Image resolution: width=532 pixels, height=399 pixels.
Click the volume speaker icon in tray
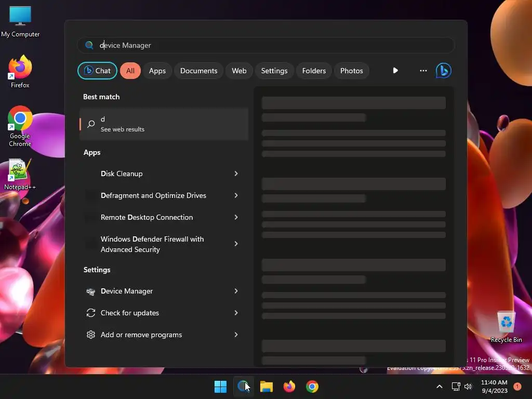468,387
